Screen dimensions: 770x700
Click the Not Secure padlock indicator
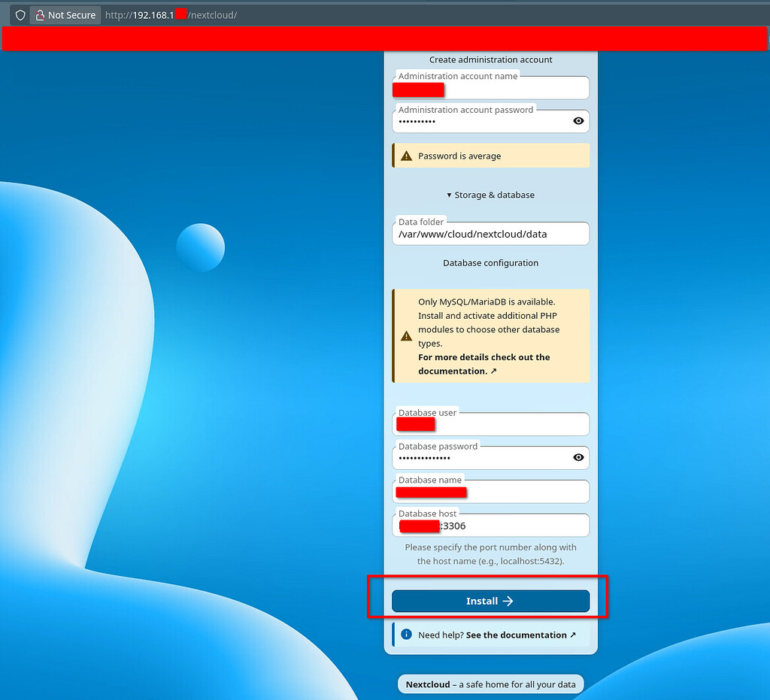(x=65, y=15)
